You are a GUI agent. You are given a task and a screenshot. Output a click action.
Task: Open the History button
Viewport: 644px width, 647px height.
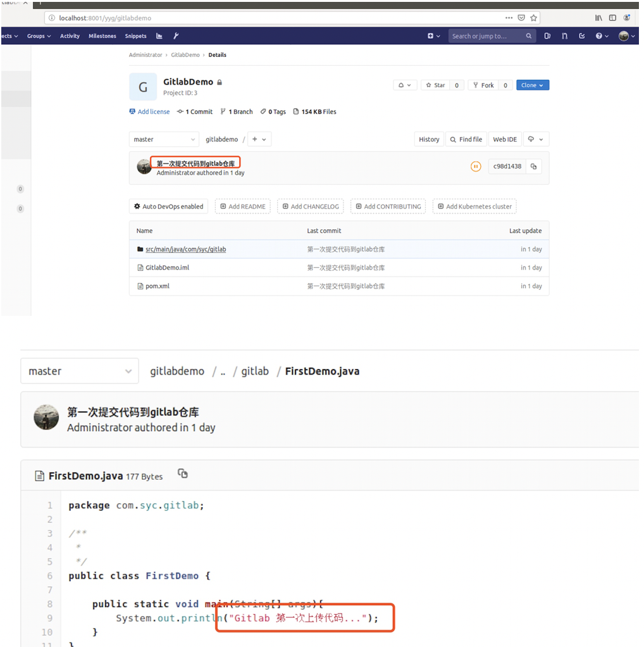[x=429, y=139]
